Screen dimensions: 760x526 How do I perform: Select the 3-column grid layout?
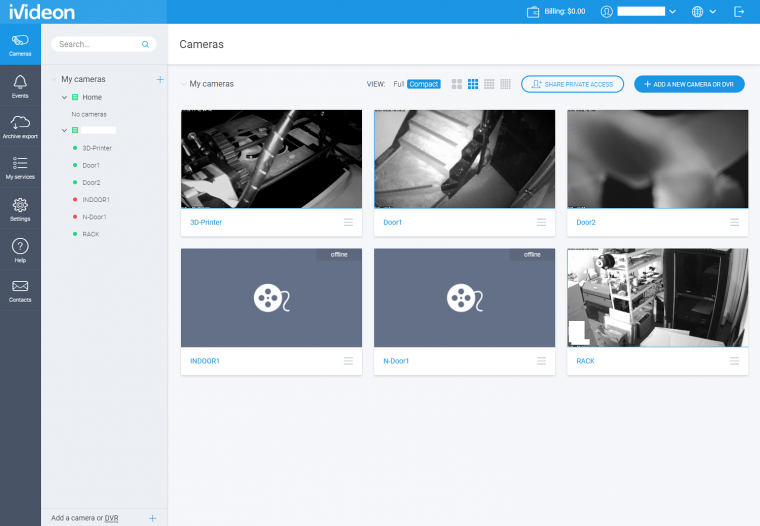coord(473,84)
